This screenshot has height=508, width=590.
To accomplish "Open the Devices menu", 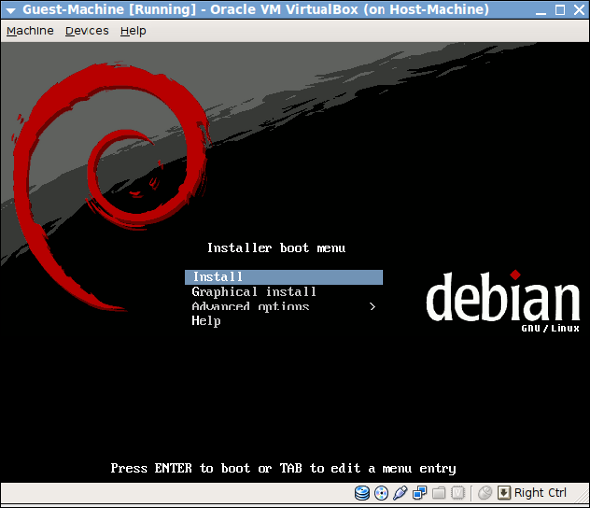I will pyautogui.click(x=87, y=31).
